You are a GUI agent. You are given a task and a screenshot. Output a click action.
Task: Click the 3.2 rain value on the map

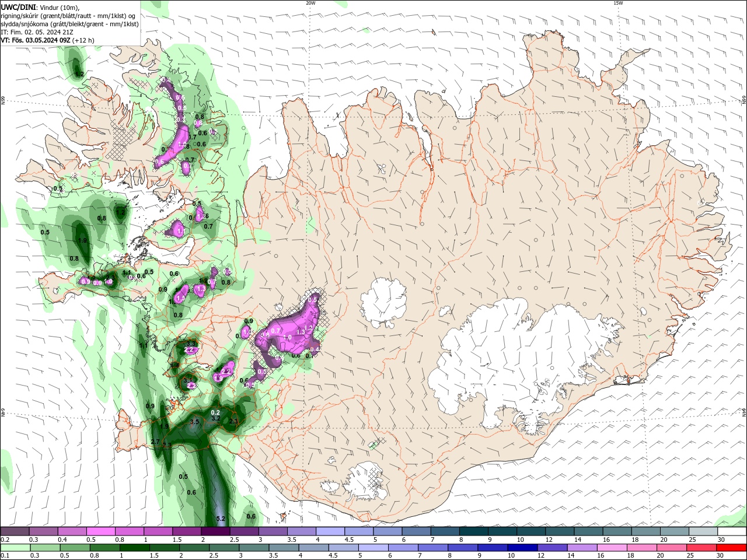(x=215, y=418)
